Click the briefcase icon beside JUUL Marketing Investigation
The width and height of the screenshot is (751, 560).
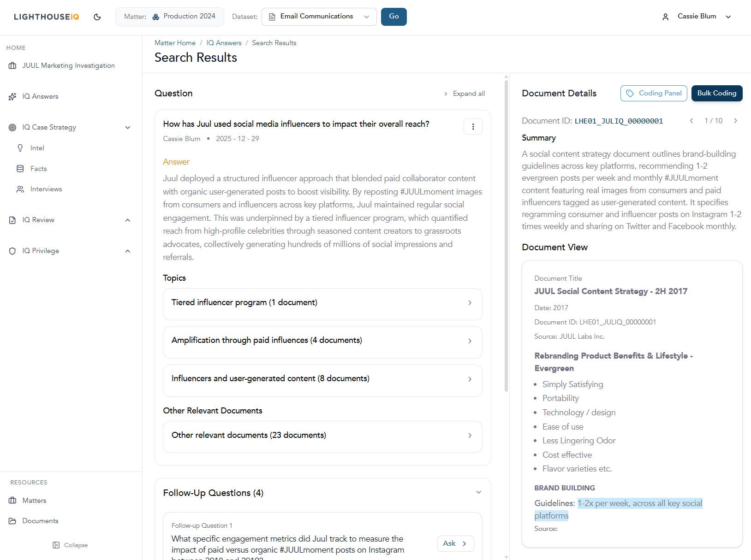point(12,65)
